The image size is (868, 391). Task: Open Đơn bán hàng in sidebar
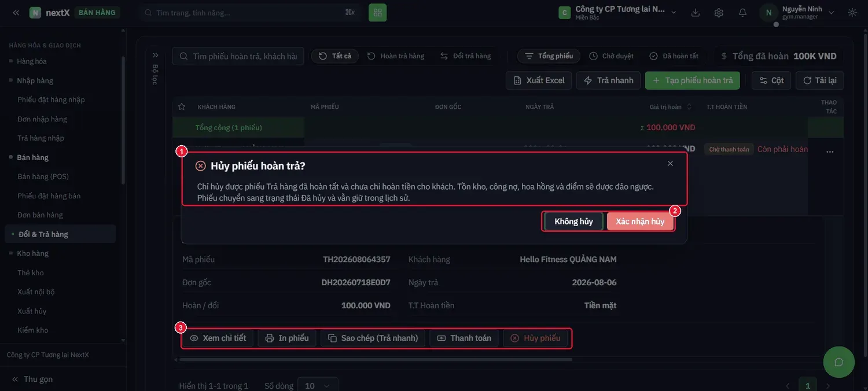click(40, 215)
